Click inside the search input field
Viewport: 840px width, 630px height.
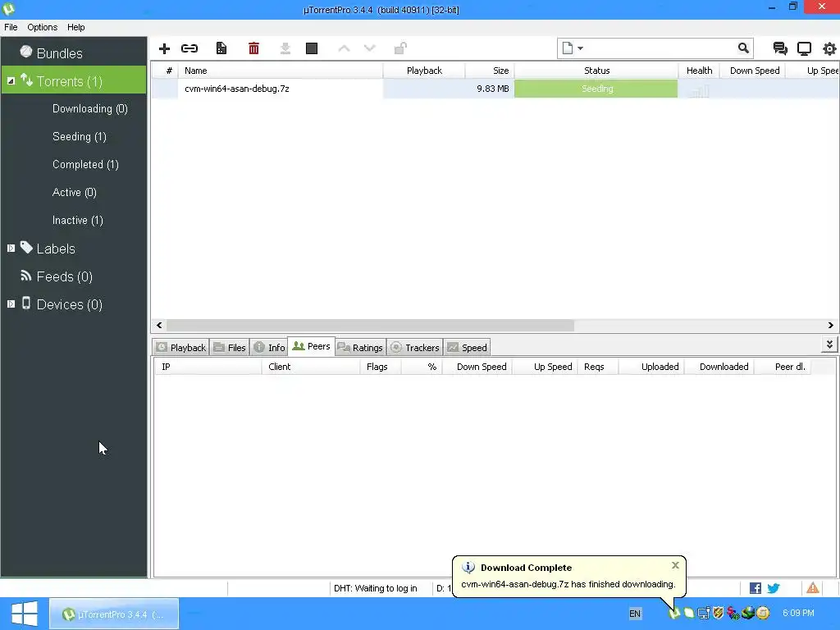[x=659, y=48]
